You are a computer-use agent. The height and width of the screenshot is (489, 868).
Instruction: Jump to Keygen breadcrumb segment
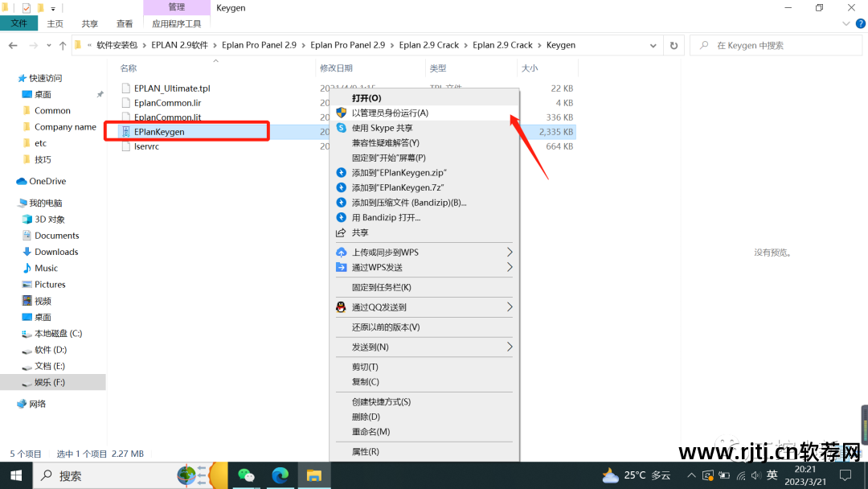(x=561, y=45)
